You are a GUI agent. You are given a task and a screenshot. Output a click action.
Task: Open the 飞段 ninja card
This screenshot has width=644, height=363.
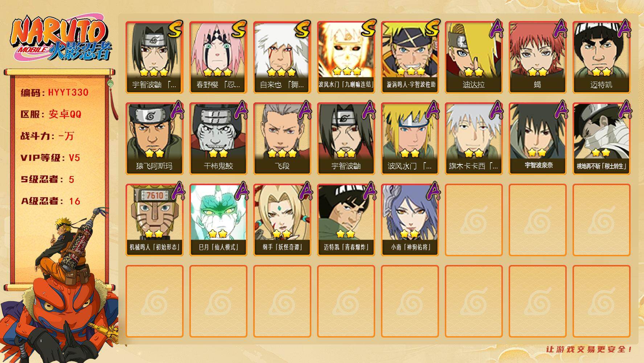282,139
